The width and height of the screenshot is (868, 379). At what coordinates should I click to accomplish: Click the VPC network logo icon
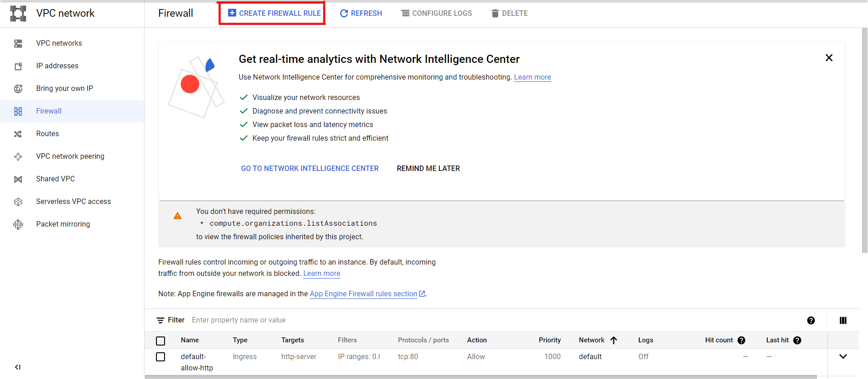[x=18, y=14]
